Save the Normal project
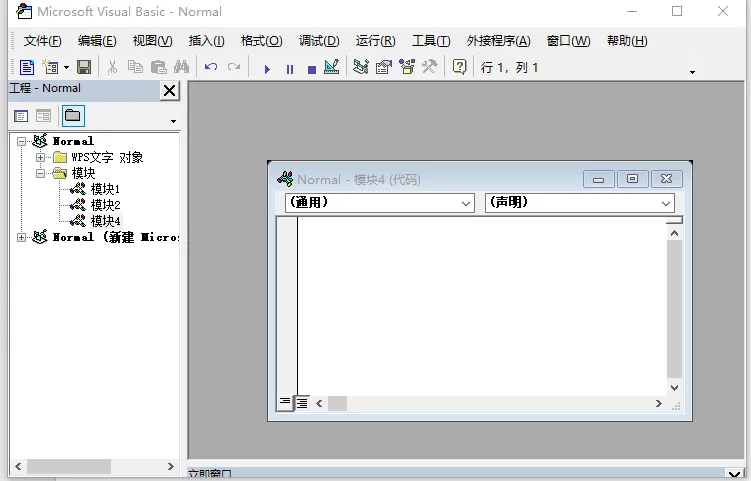Screen dimensions: 751x481 pyautogui.click(x=84, y=67)
